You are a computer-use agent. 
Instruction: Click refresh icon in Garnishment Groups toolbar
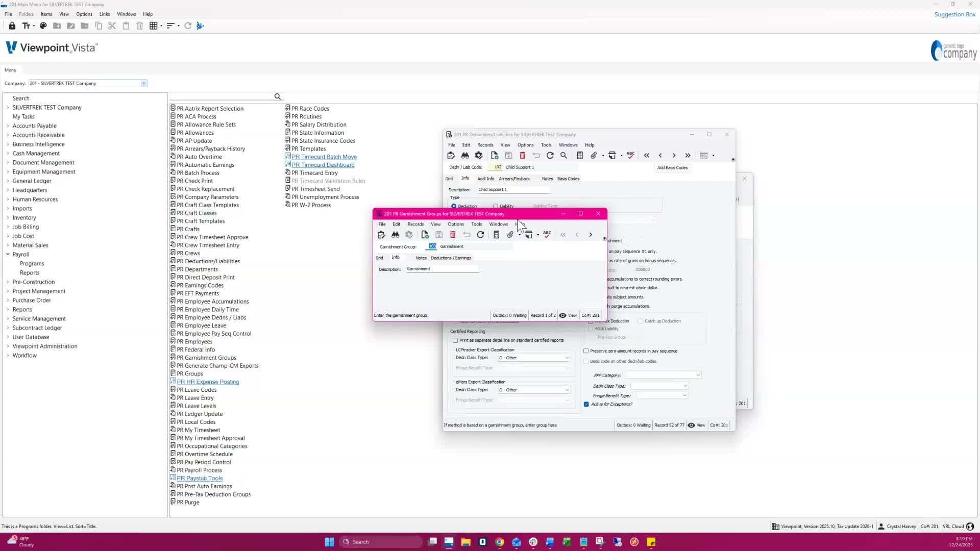click(x=480, y=235)
